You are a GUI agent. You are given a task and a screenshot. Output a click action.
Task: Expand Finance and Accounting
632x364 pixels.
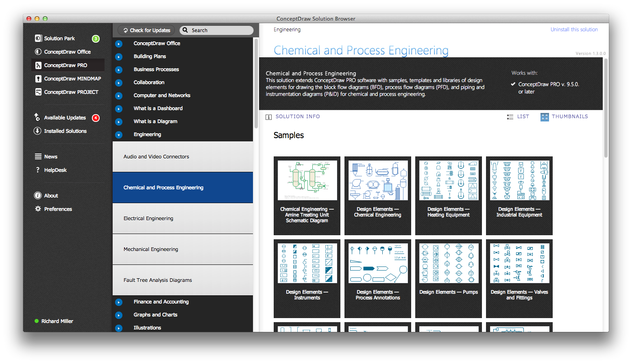tap(118, 302)
